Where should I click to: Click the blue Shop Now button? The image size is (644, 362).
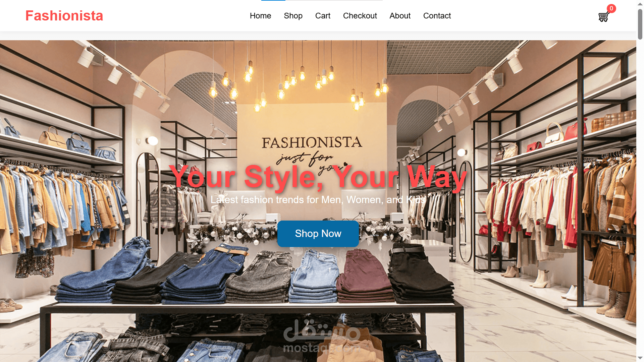318,234
